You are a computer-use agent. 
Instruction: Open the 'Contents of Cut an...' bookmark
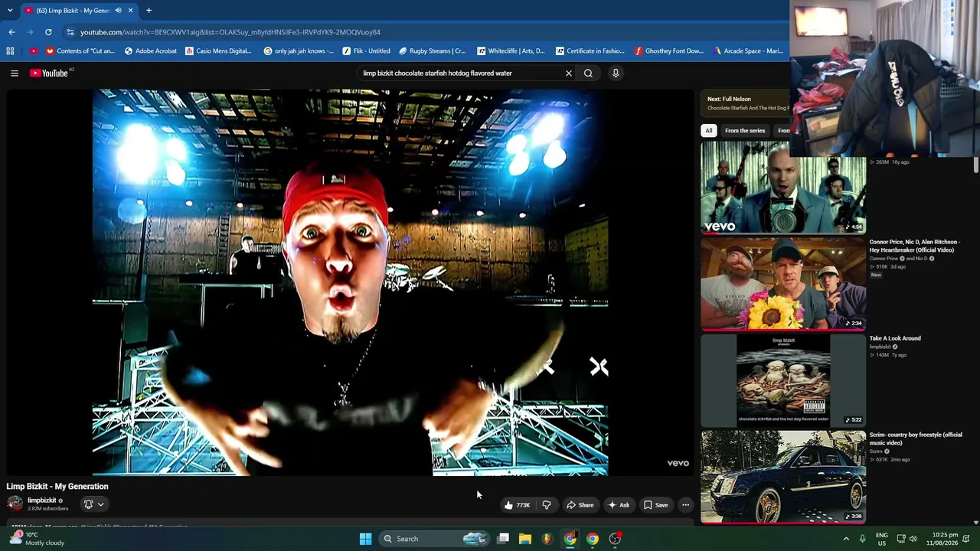80,51
